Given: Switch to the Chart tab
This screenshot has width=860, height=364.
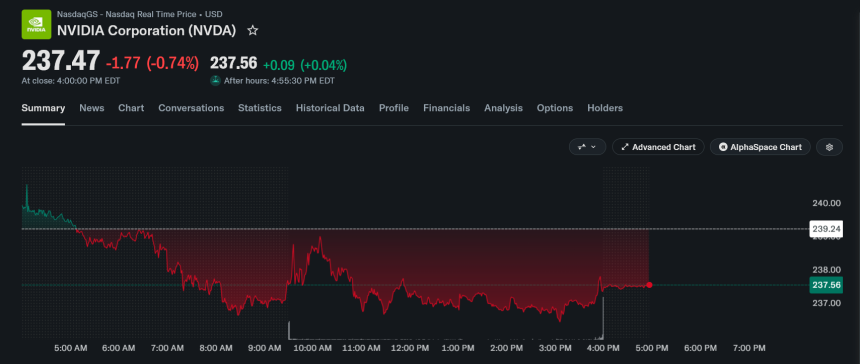Looking at the screenshot, I should click(131, 108).
